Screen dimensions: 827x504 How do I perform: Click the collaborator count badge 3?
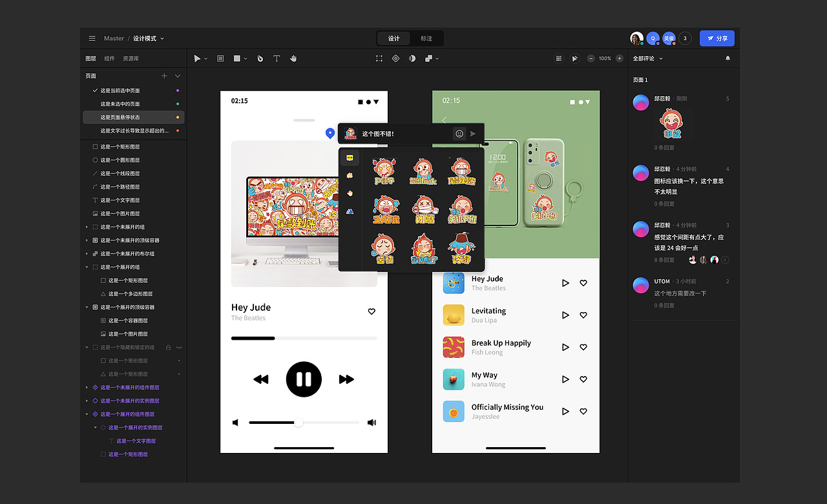[x=685, y=39]
